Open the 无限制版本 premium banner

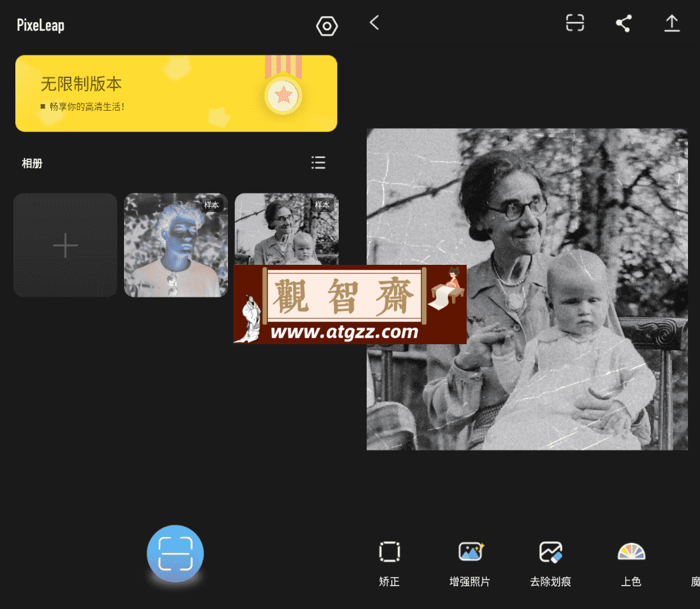pyautogui.click(x=177, y=93)
